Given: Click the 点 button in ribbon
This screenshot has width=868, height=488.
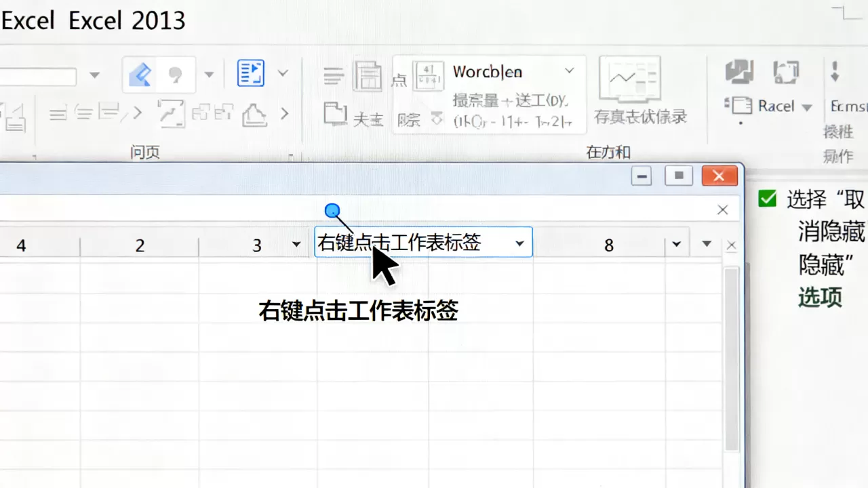Looking at the screenshot, I should [x=399, y=81].
